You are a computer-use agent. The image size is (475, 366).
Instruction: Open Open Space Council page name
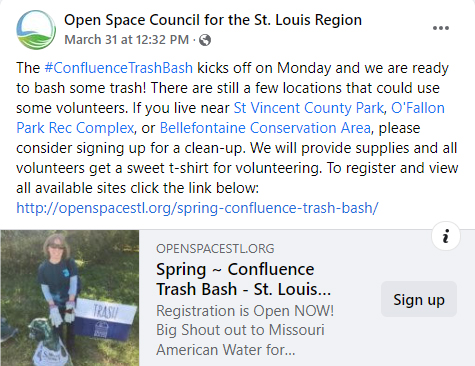[x=213, y=20]
